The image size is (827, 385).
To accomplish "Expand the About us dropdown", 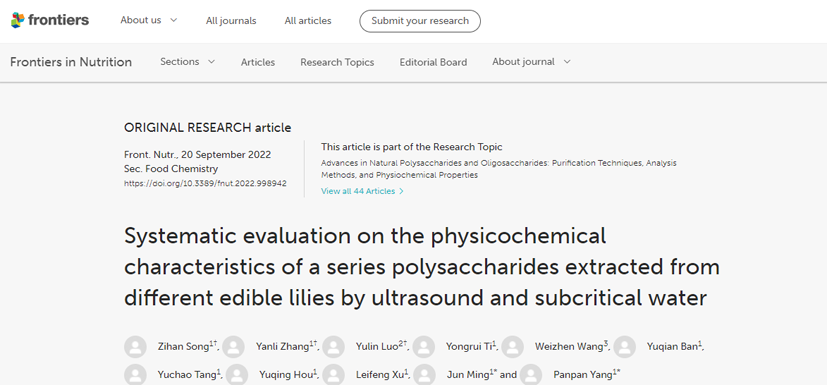I will click(149, 20).
